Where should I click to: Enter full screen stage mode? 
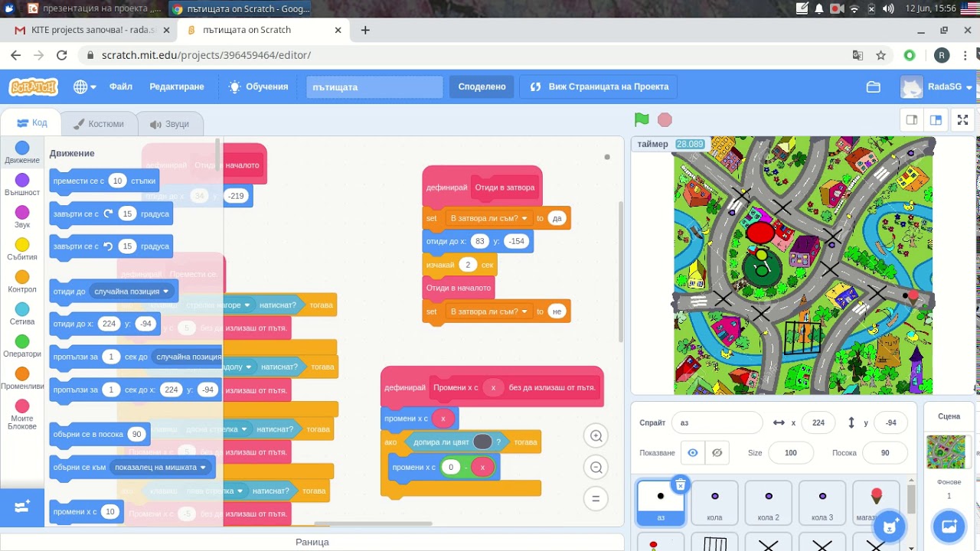pos(963,120)
